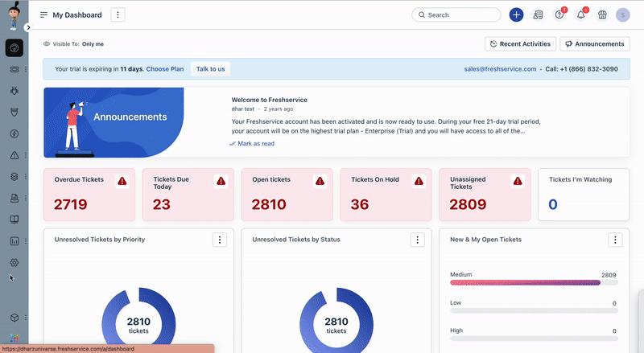The height and width of the screenshot is (353, 644).
Task: Open options for Unresolved Tickets by Priority
Action: tap(220, 240)
